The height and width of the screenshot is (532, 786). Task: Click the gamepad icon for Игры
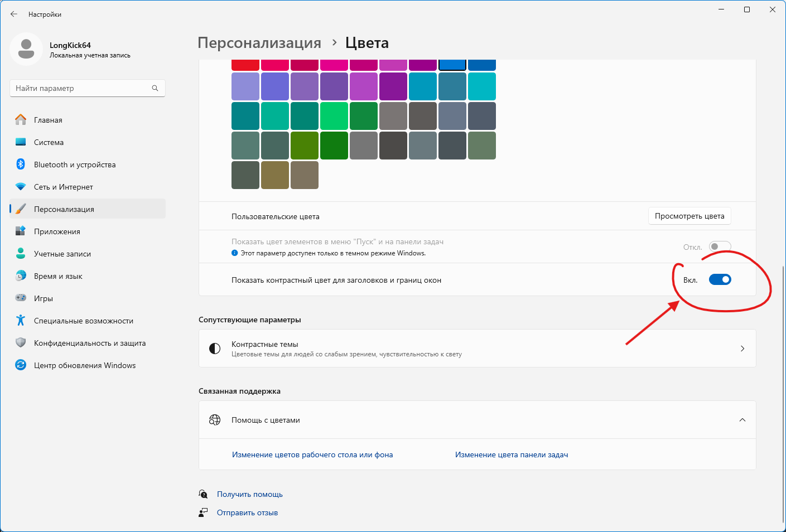(x=21, y=298)
